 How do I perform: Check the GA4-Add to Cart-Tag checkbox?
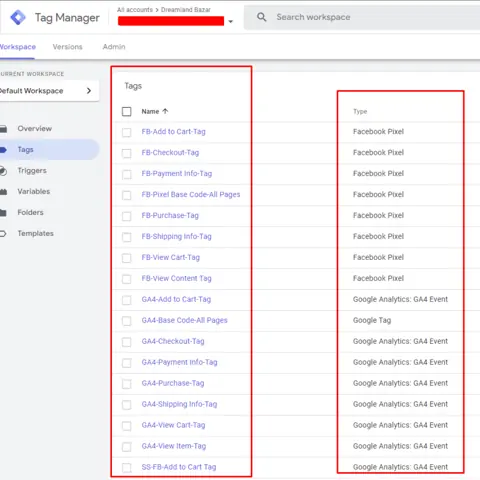point(127,300)
